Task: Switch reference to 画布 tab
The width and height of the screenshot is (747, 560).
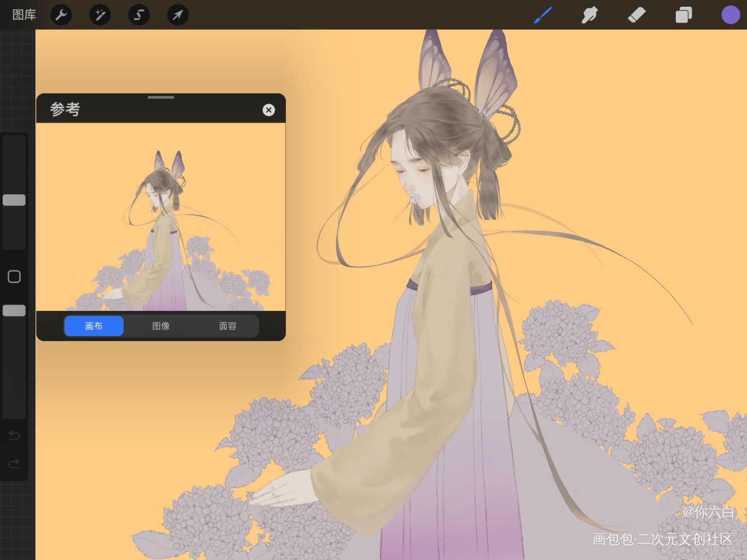Action: [94, 326]
